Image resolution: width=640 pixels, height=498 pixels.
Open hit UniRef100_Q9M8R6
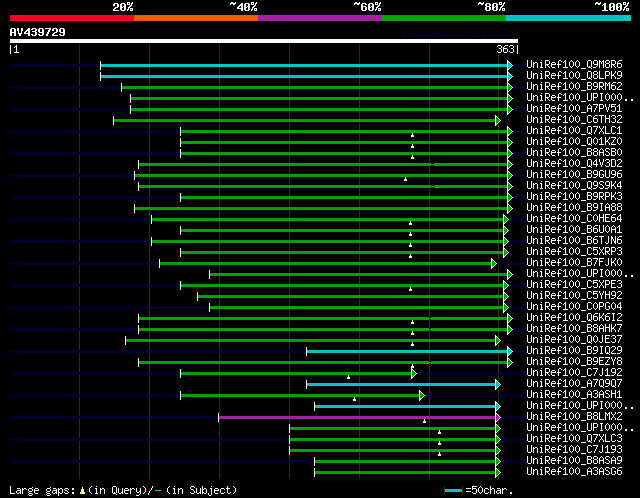574,64
